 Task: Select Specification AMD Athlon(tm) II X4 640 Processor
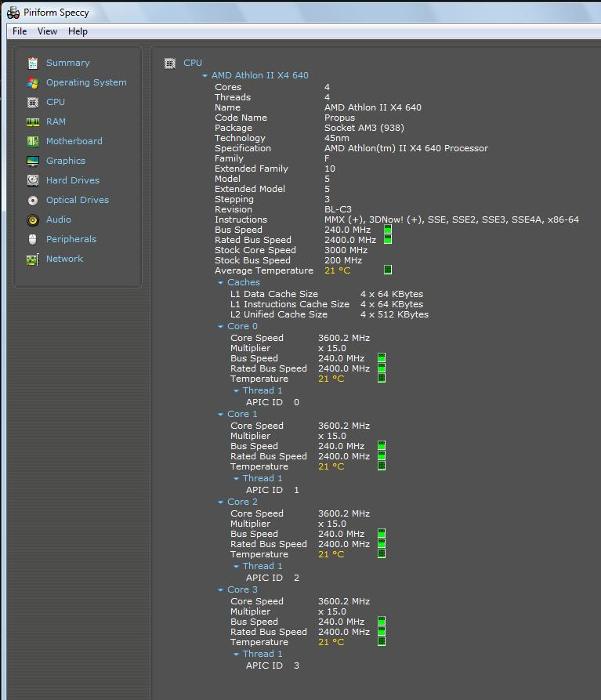(406, 148)
